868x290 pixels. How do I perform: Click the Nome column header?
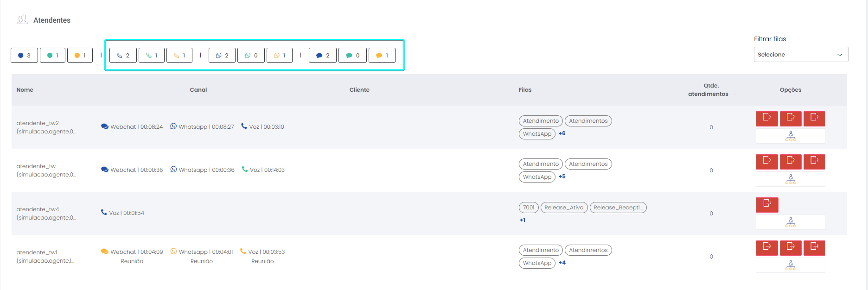(25, 90)
